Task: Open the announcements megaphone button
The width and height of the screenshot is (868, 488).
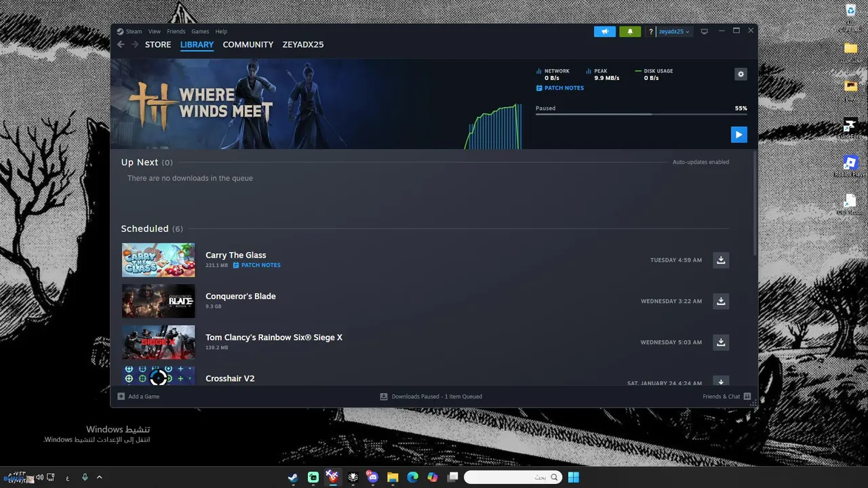Action: [605, 31]
